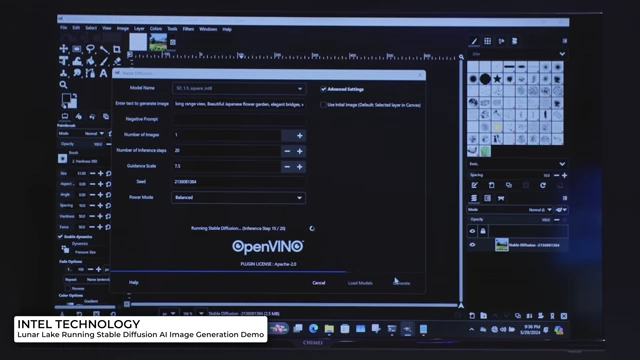640x360 pixels.
Task: Click the foreground/background color swatch
Action: [x=69, y=100]
